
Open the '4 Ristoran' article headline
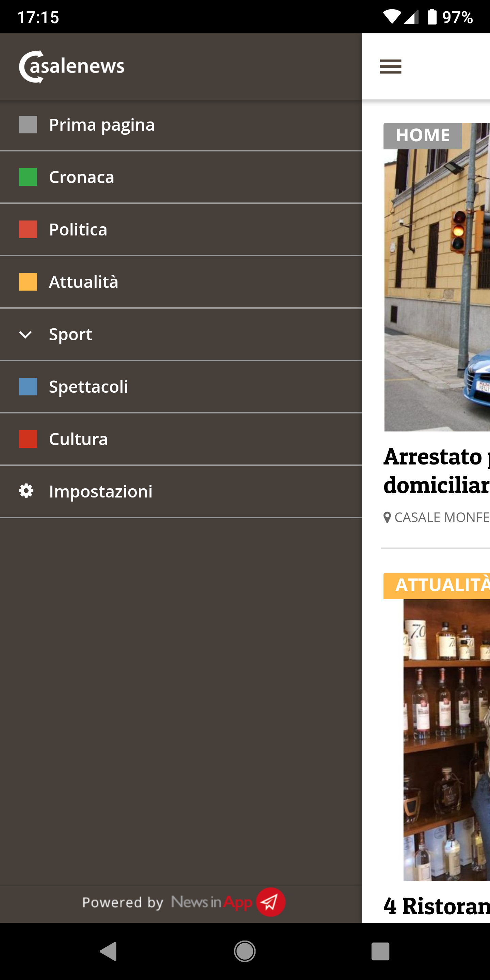(x=437, y=906)
